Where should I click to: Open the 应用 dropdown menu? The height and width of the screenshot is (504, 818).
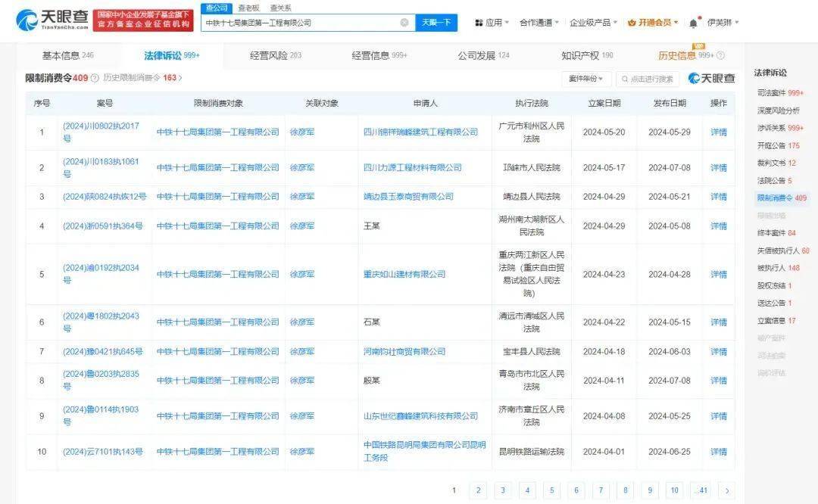click(x=492, y=23)
